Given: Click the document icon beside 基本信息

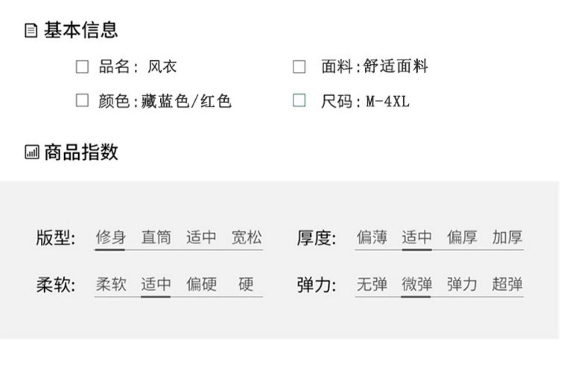Looking at the screenshot, I should (31, 31).
